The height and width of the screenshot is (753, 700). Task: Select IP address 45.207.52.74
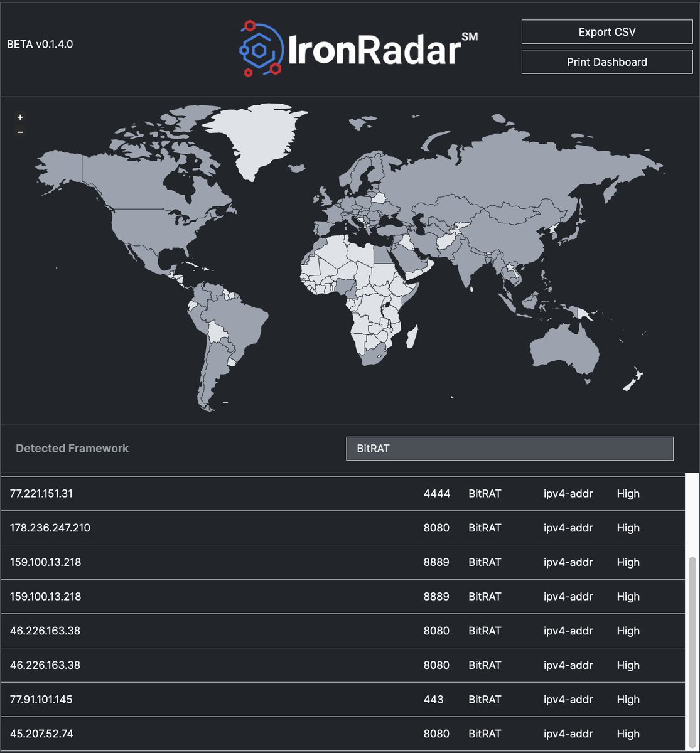(x=41, y=734)
